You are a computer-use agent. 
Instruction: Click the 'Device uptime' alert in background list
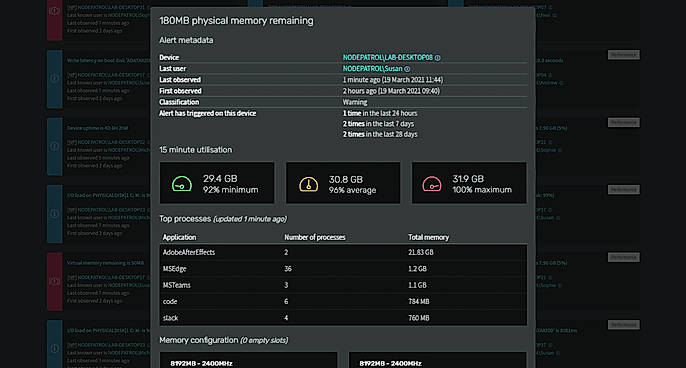(97, 128)
